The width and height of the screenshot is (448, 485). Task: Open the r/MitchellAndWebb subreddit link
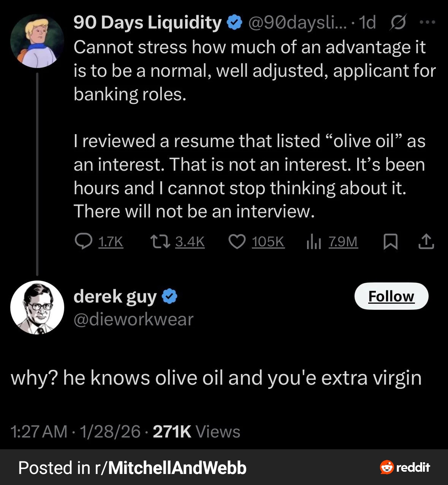coord(171,468)
